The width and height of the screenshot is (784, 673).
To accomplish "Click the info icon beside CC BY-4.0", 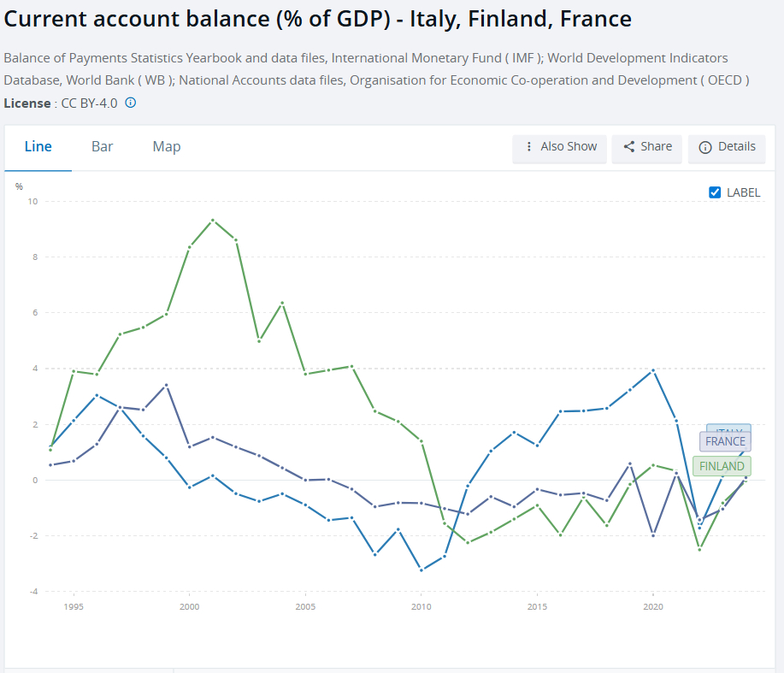I will [x=131, y=103].
